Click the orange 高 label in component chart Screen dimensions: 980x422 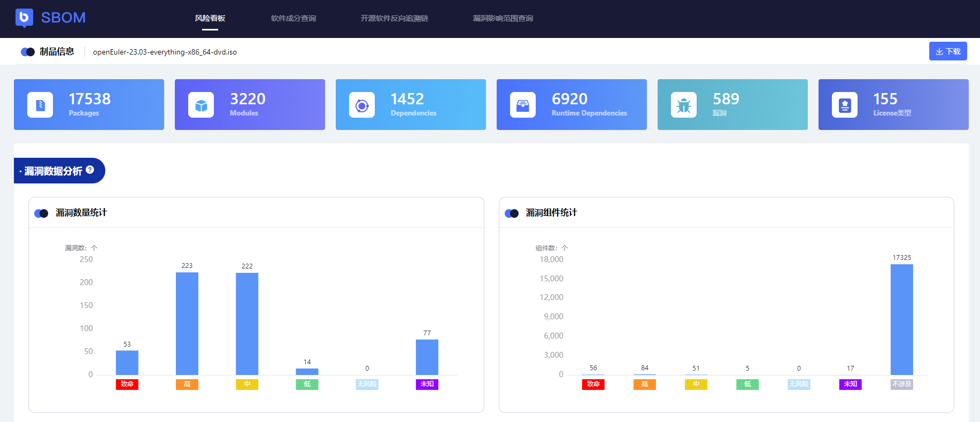[645, 384]
